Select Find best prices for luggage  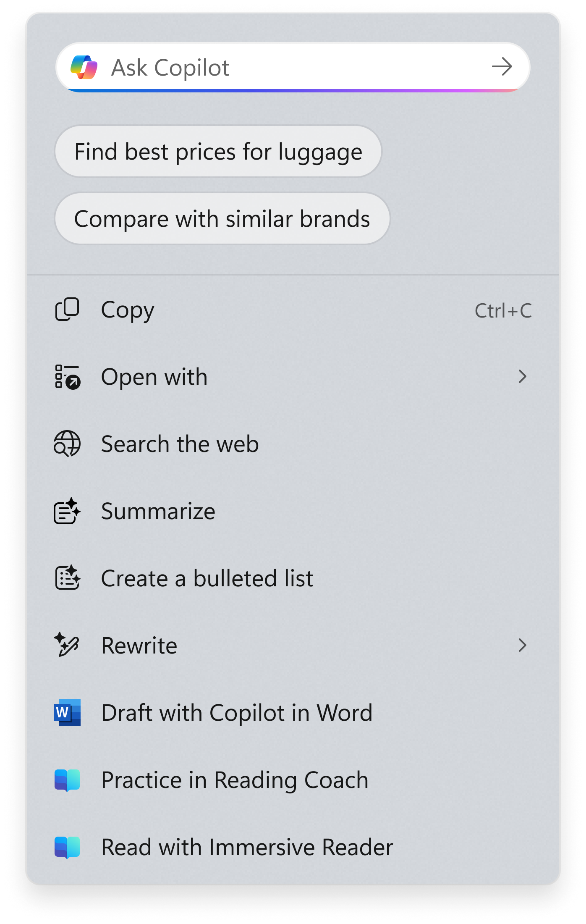[218, 152]
